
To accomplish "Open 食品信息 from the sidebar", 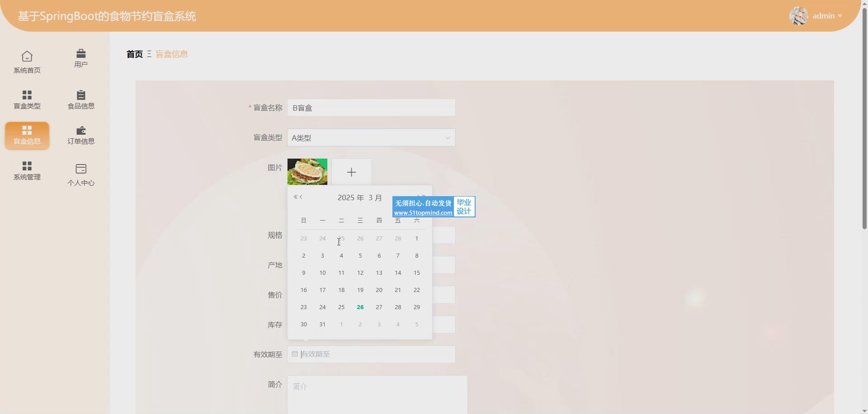I will (81, 99).
